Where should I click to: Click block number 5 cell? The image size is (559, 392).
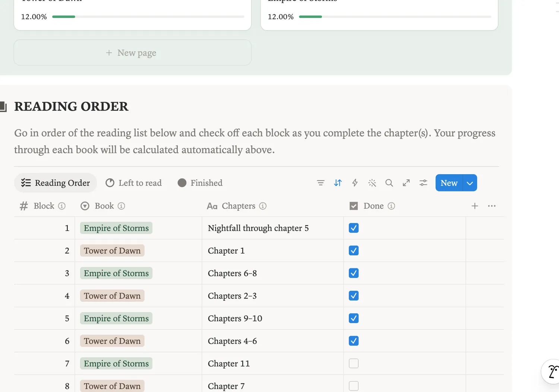coord(44,318)
